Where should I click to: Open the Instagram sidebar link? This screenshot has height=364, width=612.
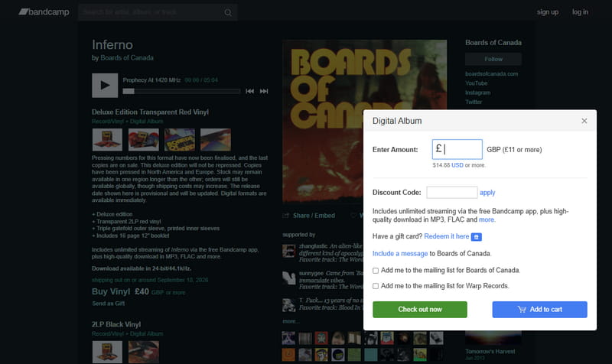[x=477, y=93]
